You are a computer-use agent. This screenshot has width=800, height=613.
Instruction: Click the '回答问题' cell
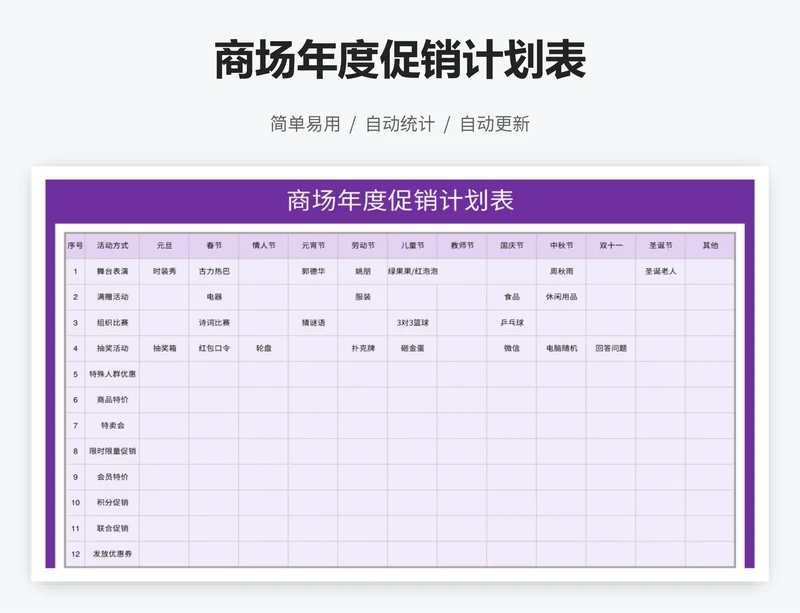611,349
